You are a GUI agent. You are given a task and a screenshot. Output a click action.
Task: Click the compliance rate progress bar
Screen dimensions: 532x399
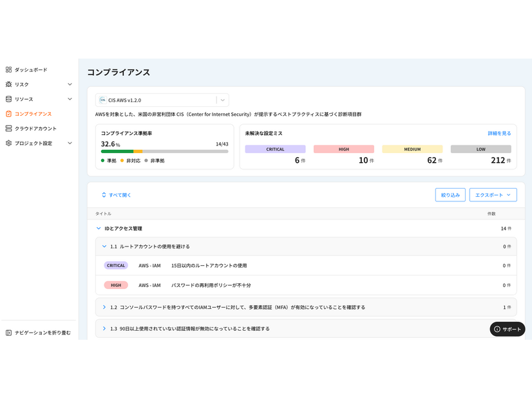pos(164,152)
